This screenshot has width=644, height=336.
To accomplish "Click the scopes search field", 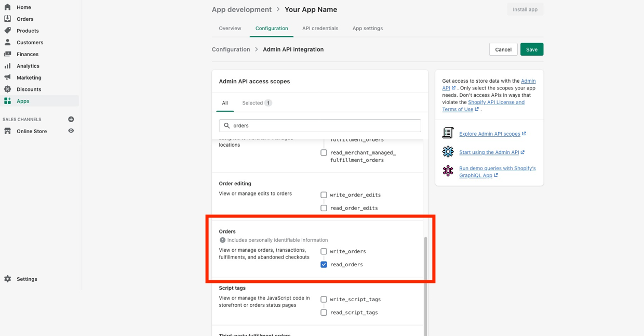I will 320,125.
